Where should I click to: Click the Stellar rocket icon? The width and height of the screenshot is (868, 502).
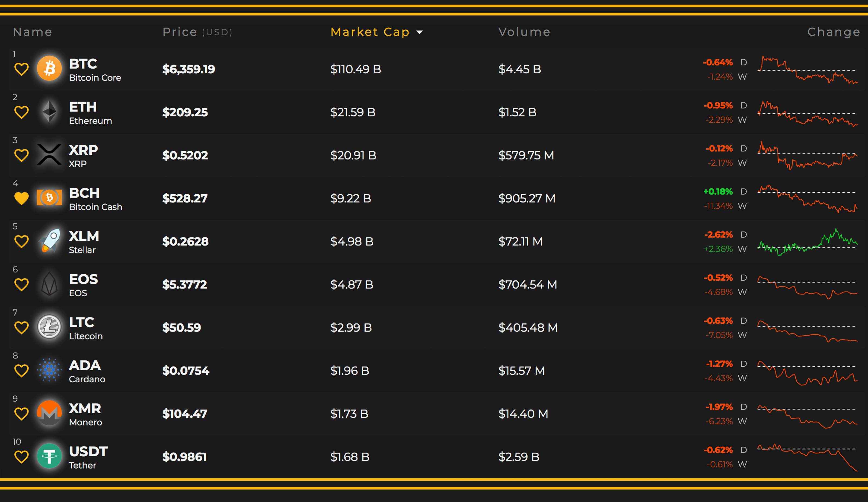pyautogui.click(x=50, y=241)
